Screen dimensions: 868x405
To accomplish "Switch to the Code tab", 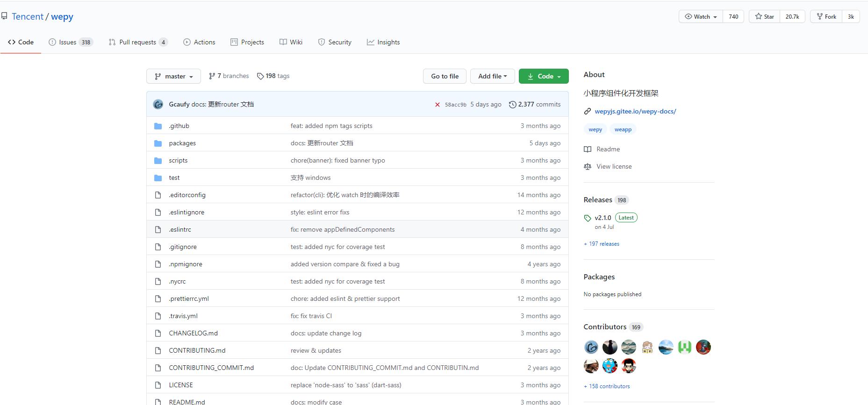I will coord(21,42).
